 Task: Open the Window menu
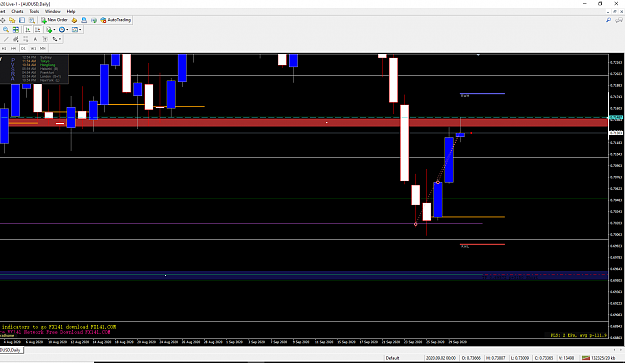tap(53, 12)
